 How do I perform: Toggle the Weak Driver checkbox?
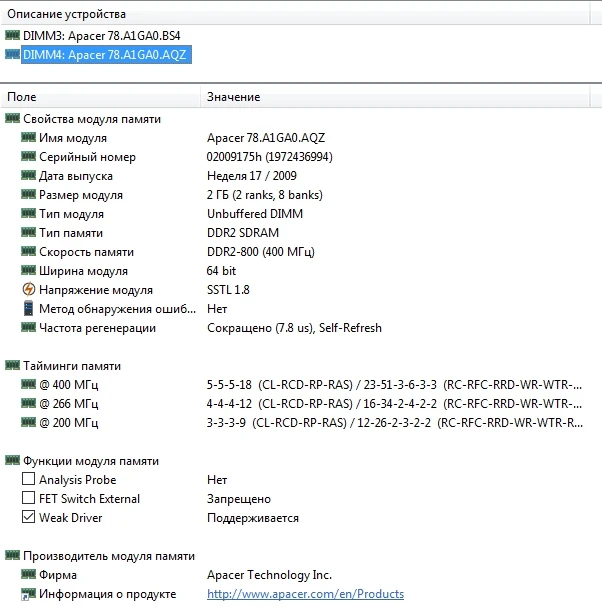pyautogui.click(x=28, y=517)
